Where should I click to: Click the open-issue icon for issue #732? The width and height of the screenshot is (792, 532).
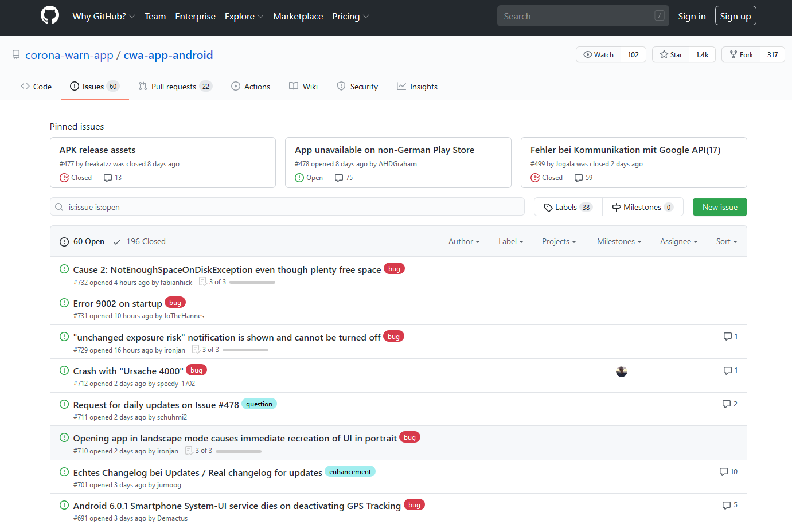click(x=64, y=269)
